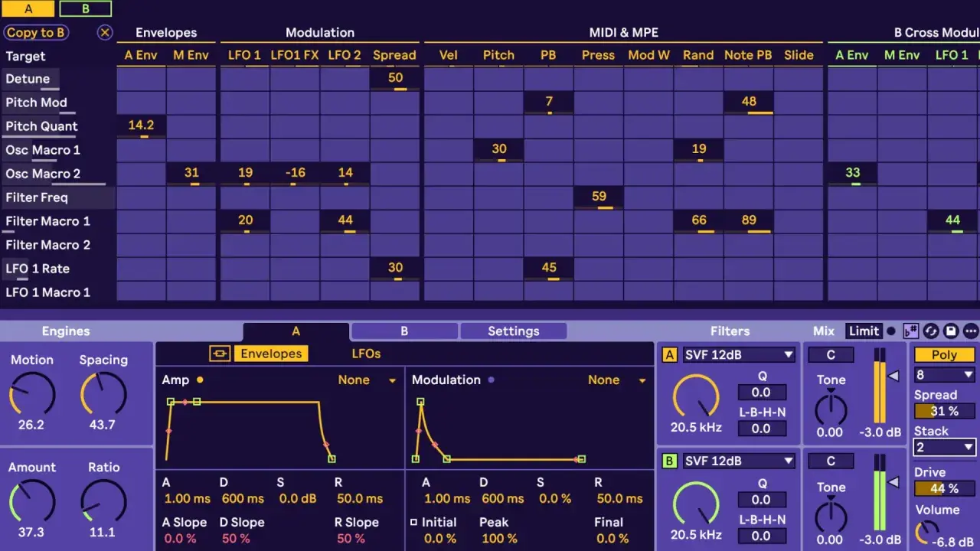Switch to the LFOs view
Screen dimensions: 980x551
click(366, 354)
